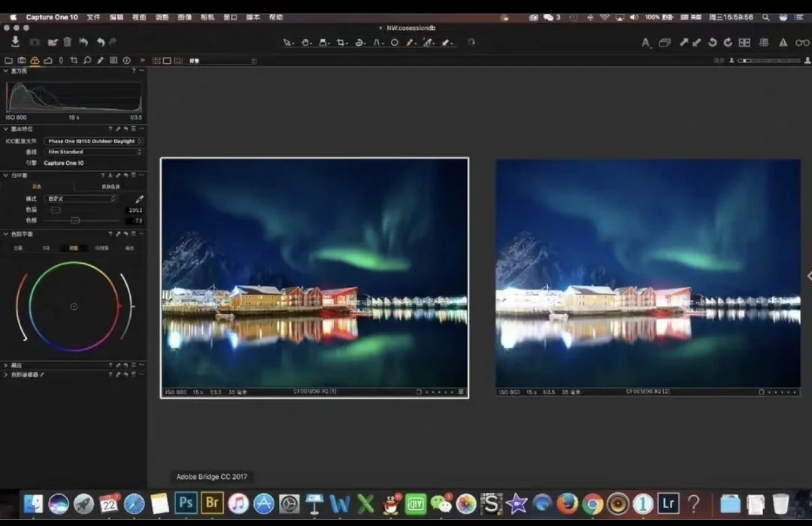Image resolution: width=812 pixels, height=526 pixels.
Task: Open the Film Standard curve dropdown
Action: (94, 152)
